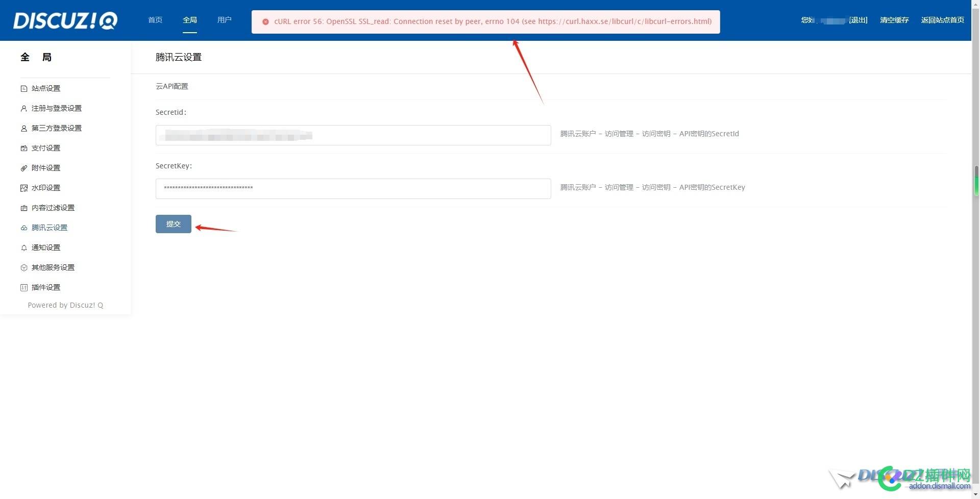Click the Secretid input field
The width and height of the screenshot is (980, 499).
(x=353, y=135)
